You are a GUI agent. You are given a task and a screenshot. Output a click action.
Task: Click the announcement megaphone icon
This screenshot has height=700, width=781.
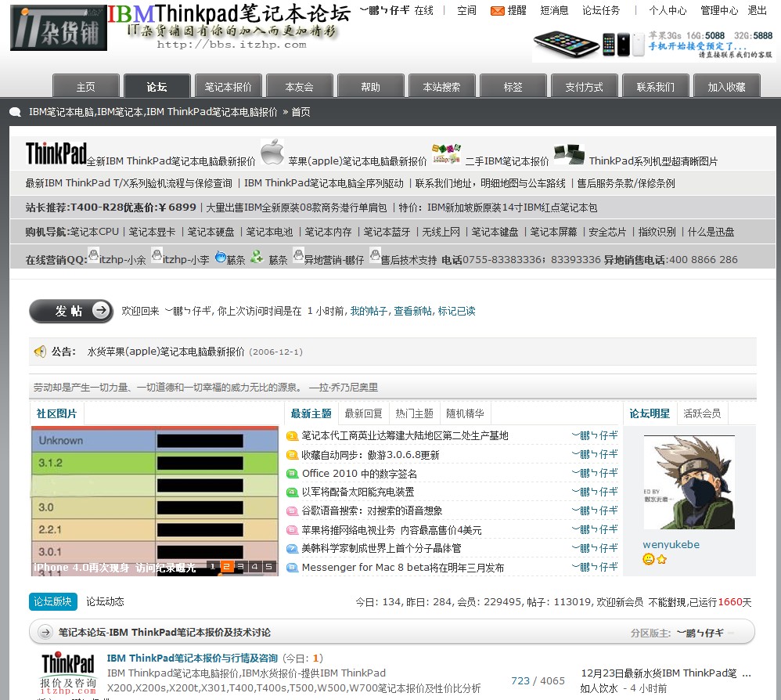40,352
